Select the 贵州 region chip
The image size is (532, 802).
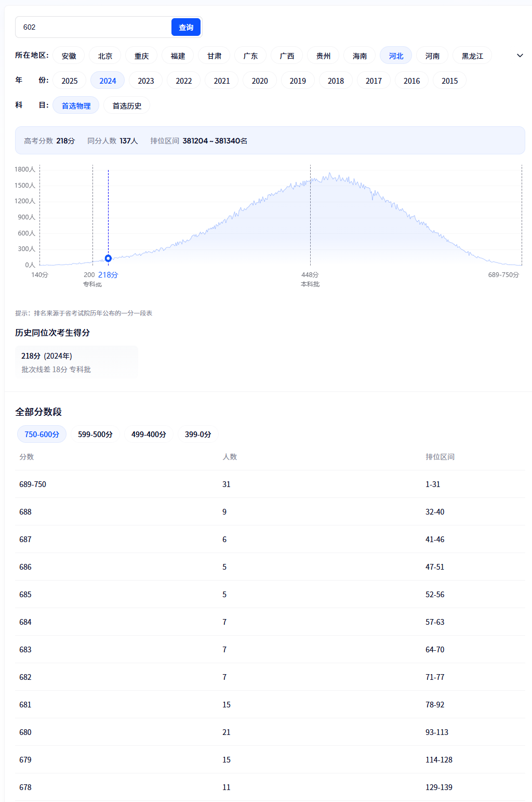click(x=323, y=55)
